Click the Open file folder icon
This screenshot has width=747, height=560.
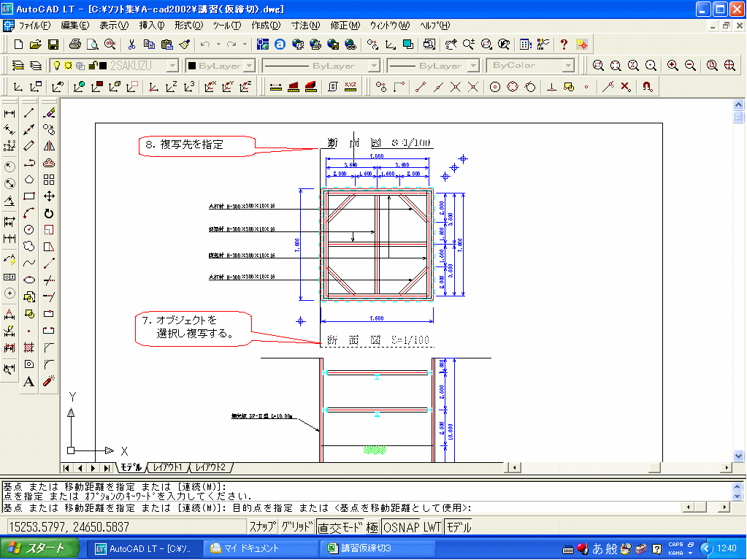(x=35, y=45)
